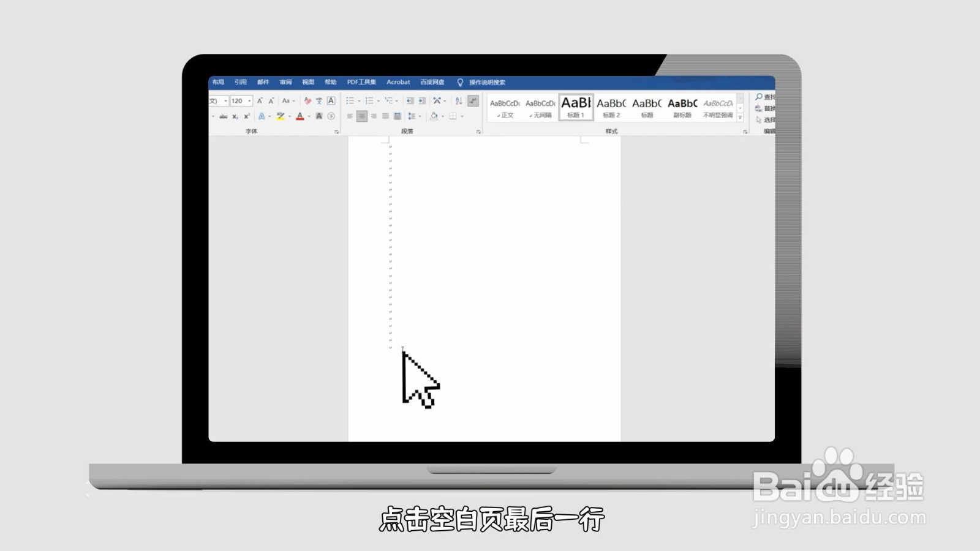
Task: Open the 布局 ribbon tab
Action: pos(219,82)
